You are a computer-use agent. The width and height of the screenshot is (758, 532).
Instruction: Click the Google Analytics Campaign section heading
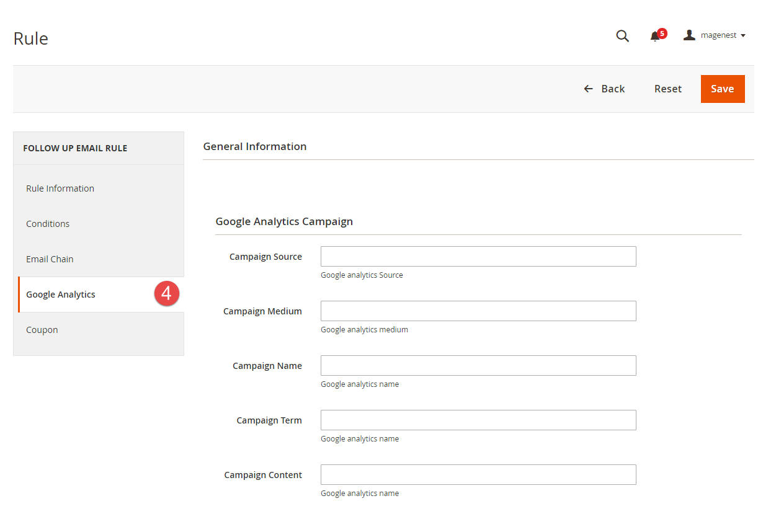point(284,221)
